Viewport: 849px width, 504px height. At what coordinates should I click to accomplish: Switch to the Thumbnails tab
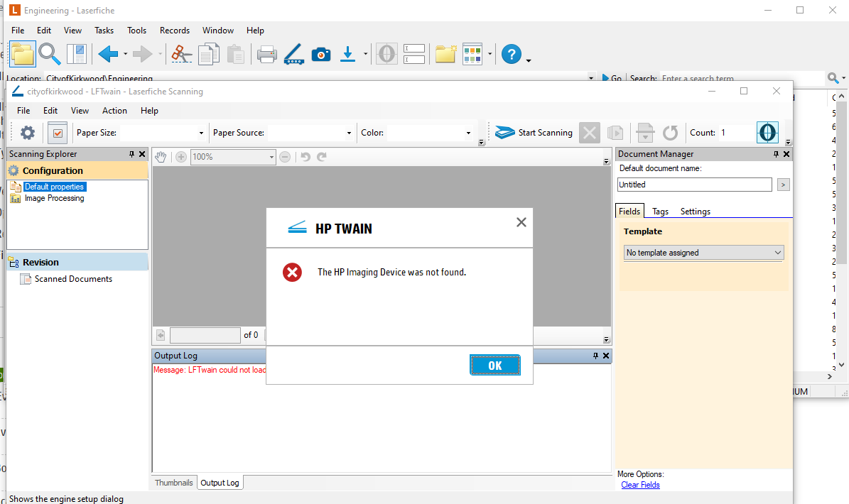tap(174, 483)
